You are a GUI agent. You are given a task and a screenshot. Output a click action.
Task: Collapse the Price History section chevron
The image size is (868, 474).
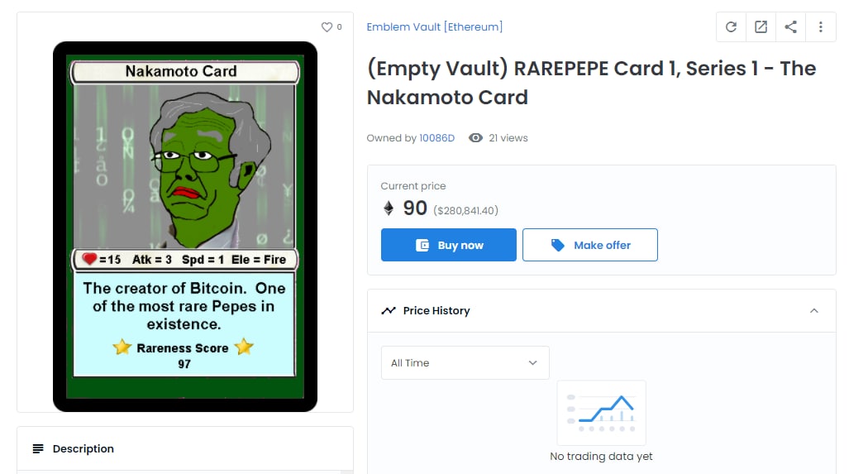pyautogui.click(x=813, y=311)
